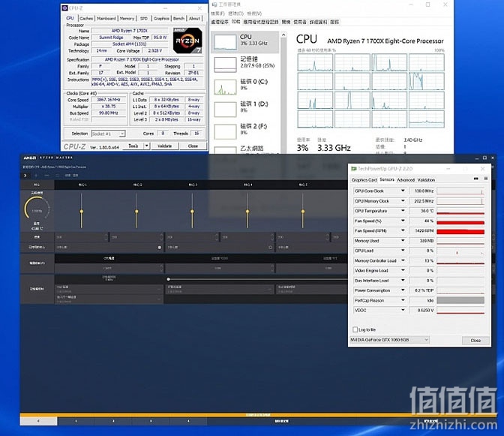Click the CPU voltage stepper in Ryzen Master
This screenshot has width=504, height=436.
[161, 268]
